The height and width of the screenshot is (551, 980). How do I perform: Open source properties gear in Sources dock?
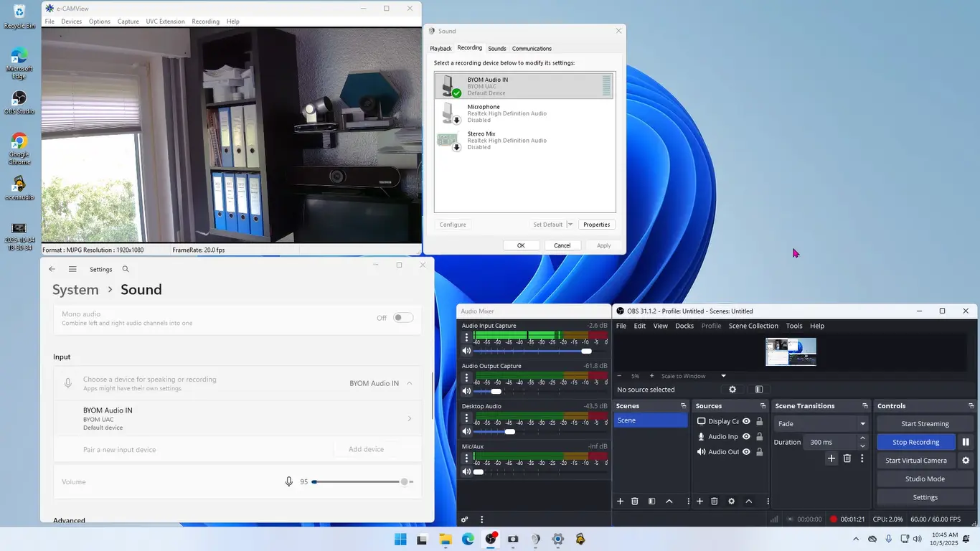(x=731, y=501)
